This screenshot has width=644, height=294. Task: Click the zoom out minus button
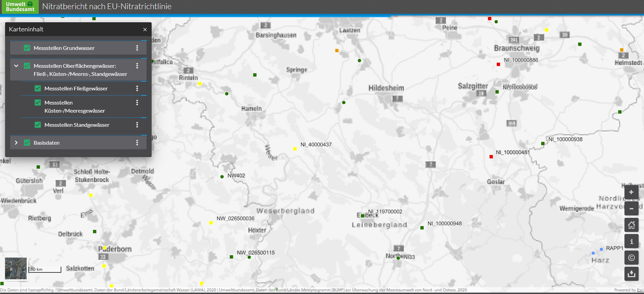pos(631,208)
